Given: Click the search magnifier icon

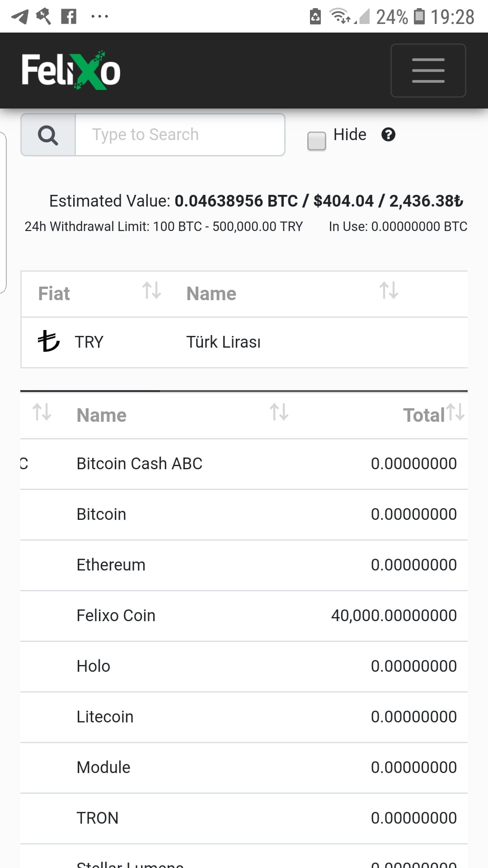Looking at the screenshot, I should [48, 135].
